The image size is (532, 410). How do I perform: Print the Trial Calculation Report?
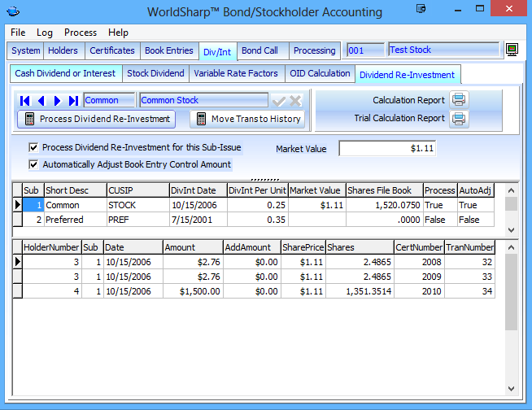460,119
